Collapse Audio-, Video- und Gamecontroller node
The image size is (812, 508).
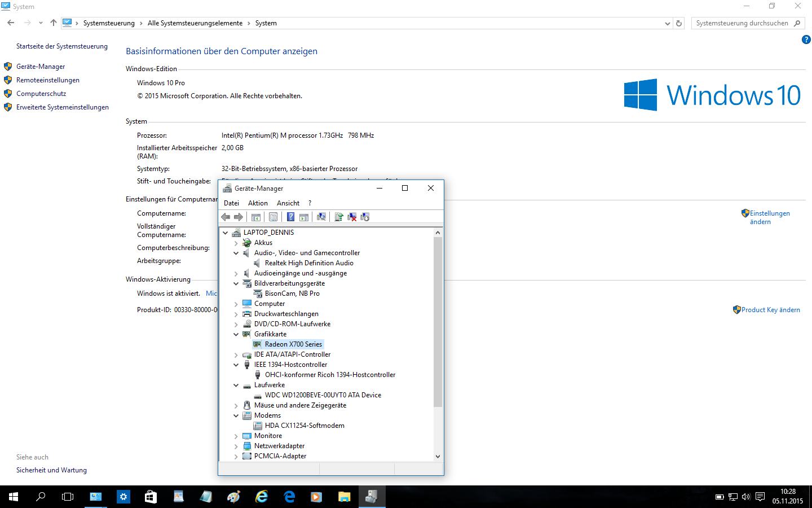[x=236, y=253]
